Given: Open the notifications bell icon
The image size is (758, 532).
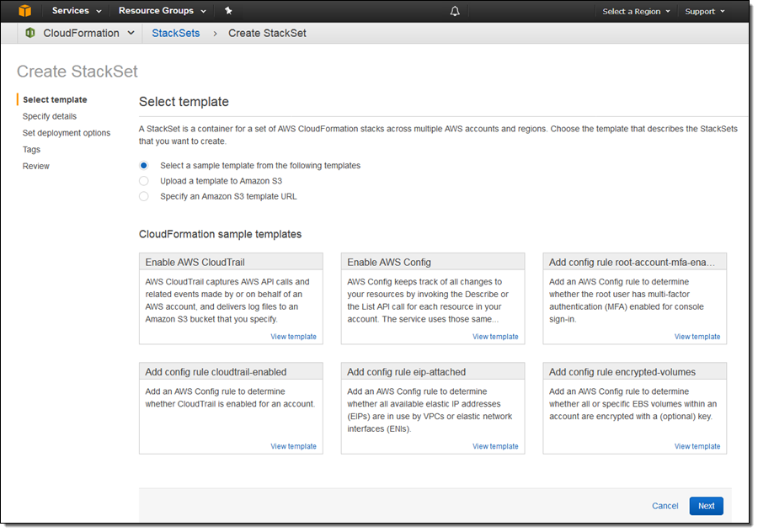Looking at the screenshot, I should (x=455, y=11).
